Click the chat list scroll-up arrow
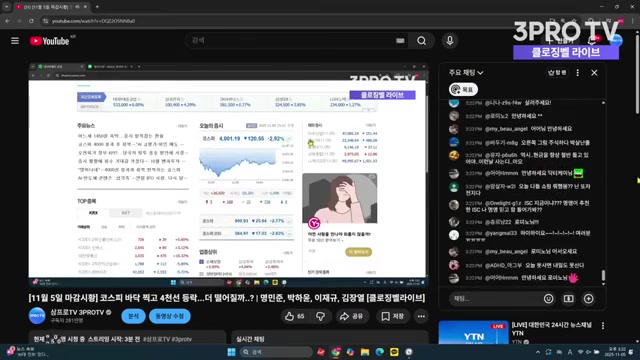This screenshot has width=640, height=360. [603, 103]
